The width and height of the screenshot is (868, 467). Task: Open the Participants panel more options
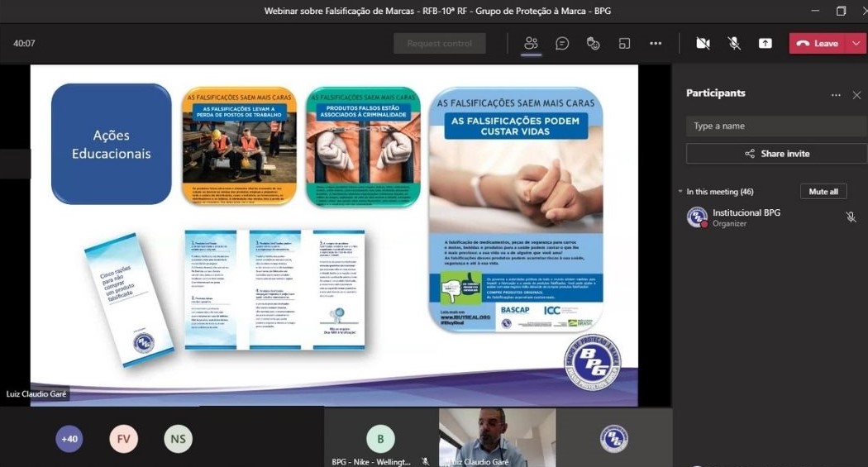pyautogui.click(x=836, y=95)
